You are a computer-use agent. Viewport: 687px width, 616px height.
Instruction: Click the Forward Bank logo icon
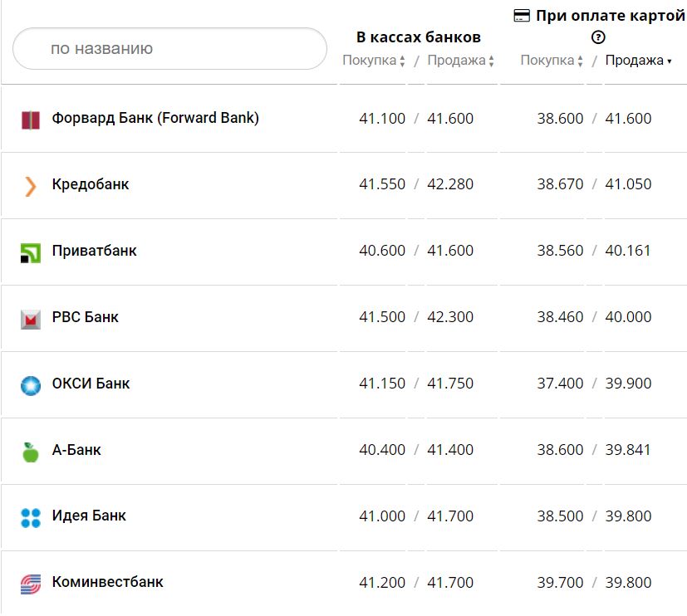[x=31, y=120]
